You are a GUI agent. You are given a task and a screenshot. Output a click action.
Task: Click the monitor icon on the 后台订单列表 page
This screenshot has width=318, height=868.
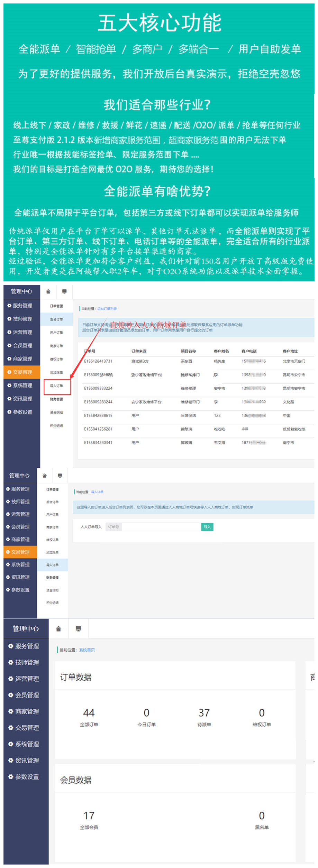click(x=64, y=291)
